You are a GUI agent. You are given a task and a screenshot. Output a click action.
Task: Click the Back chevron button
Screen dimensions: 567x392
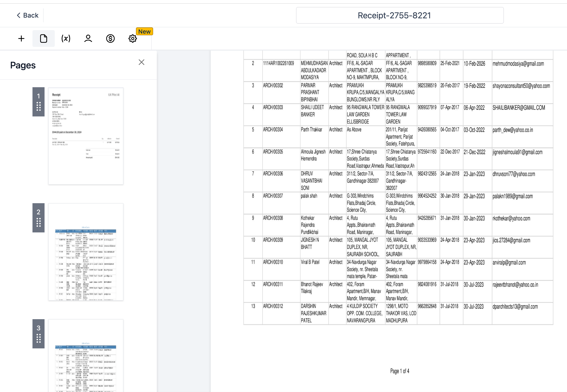tap(27, 15)
